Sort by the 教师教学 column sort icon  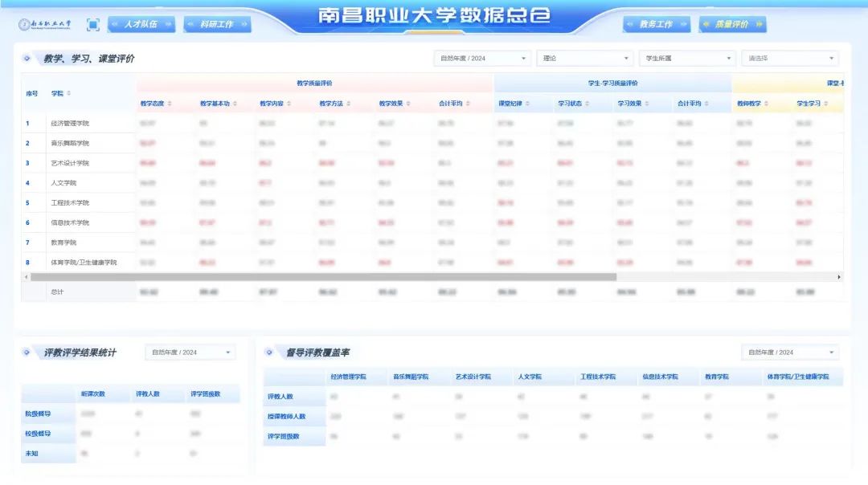(767, 104)
